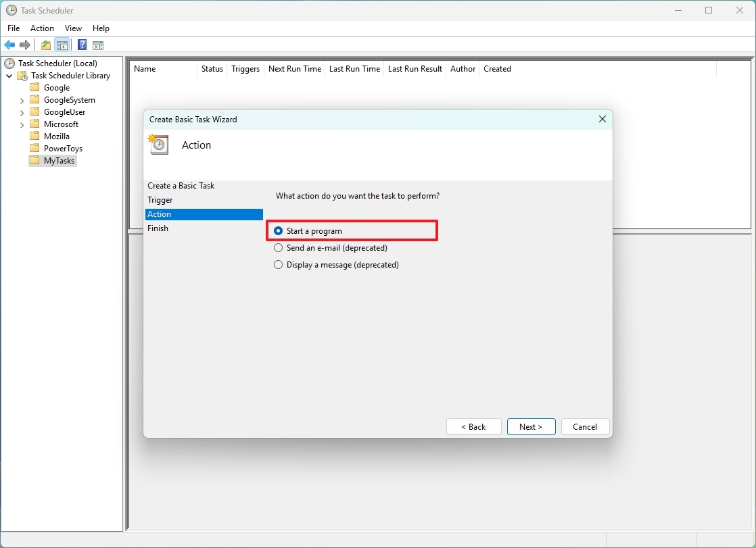Expand the Microsoft folder node
This screenshot has height=548, width=756.
(22, 124)
